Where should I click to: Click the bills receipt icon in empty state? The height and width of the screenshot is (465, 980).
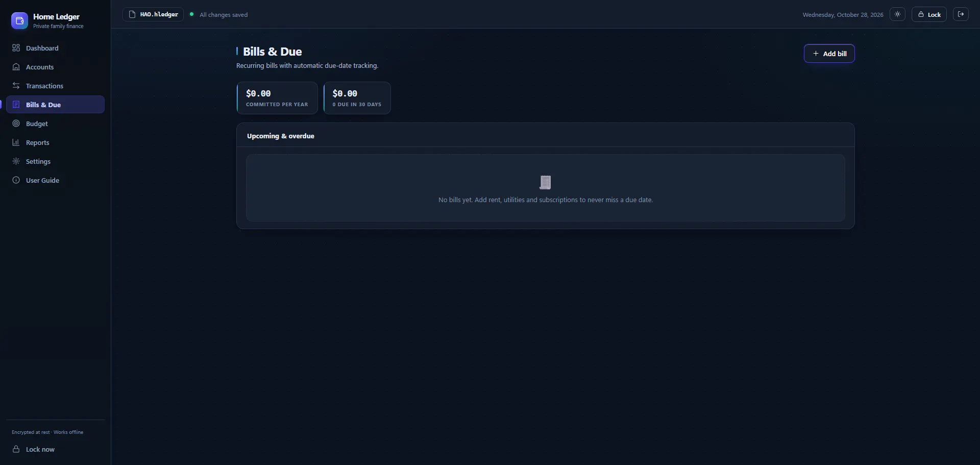[545, 182]
